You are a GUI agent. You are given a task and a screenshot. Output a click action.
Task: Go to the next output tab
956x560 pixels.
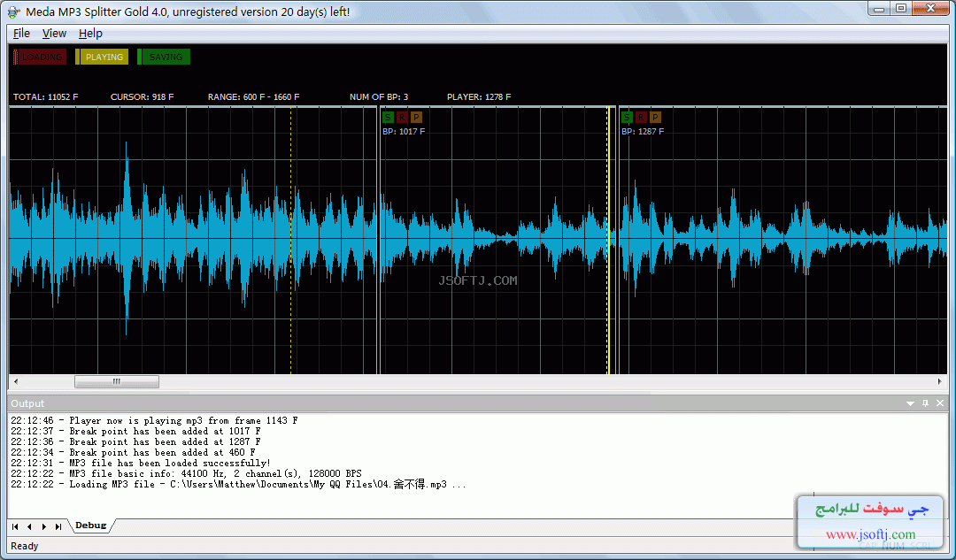[44, 526]
